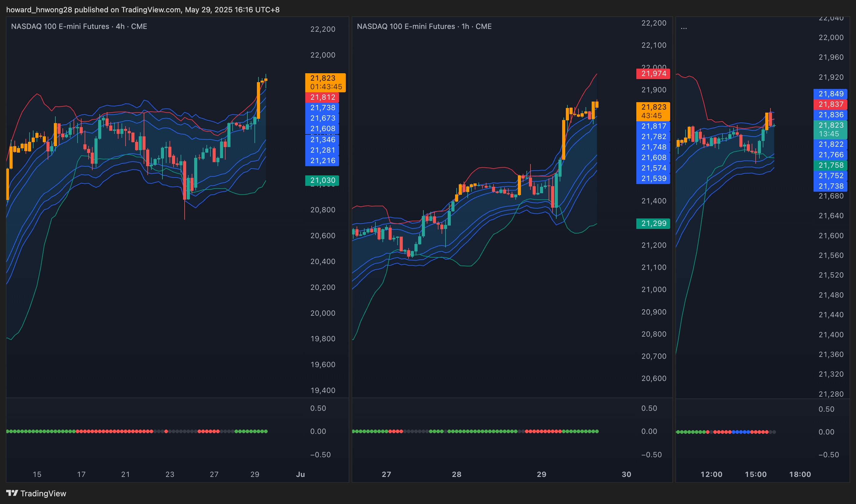The width and height of the screenshot is (856, 504).
Task: Click green 21,823 label with 13:45 countdown
Action: pos(830,130)
